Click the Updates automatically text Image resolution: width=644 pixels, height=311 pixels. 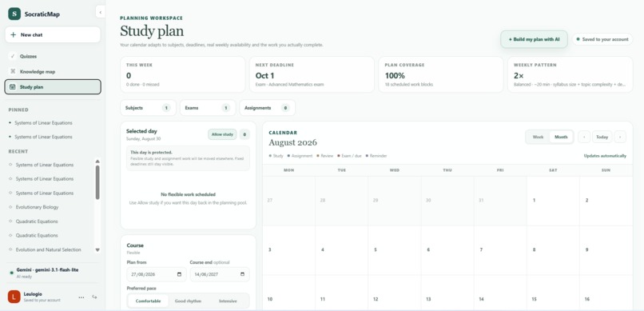605,156
